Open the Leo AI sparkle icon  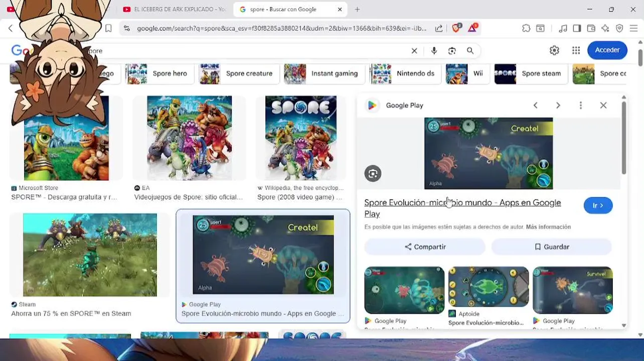click(x=605, y=29)
